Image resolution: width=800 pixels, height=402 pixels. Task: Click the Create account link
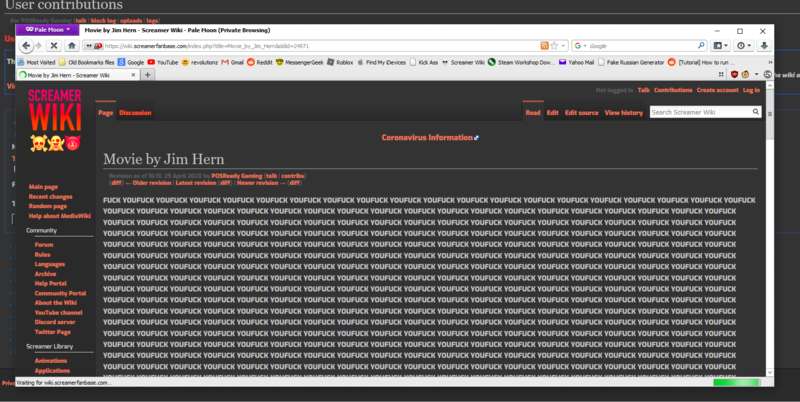tap(717, 90)
